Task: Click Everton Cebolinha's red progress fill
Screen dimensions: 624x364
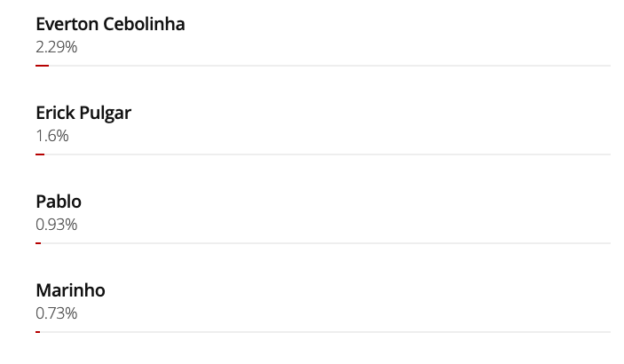Action: (42, 66)
